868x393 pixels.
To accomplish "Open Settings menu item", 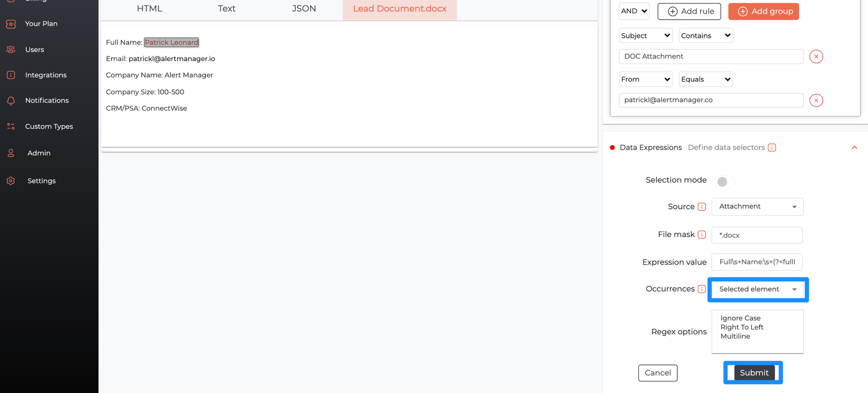I will point(41,181).
